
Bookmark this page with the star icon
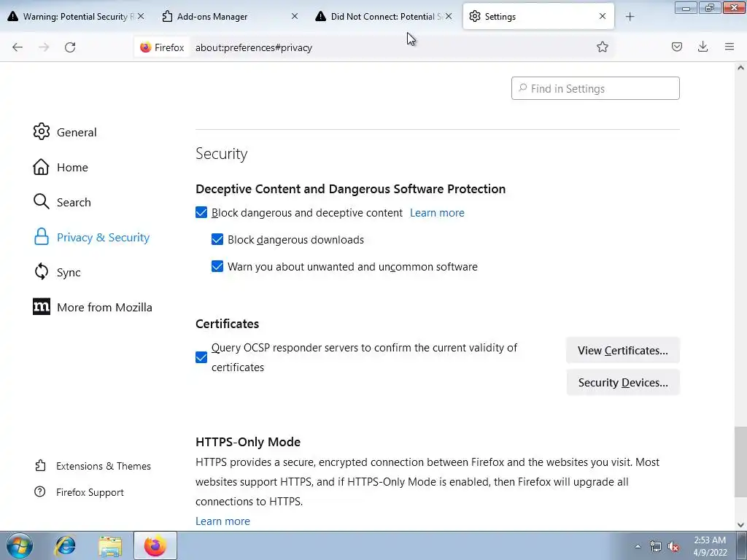tap(602, 47)
